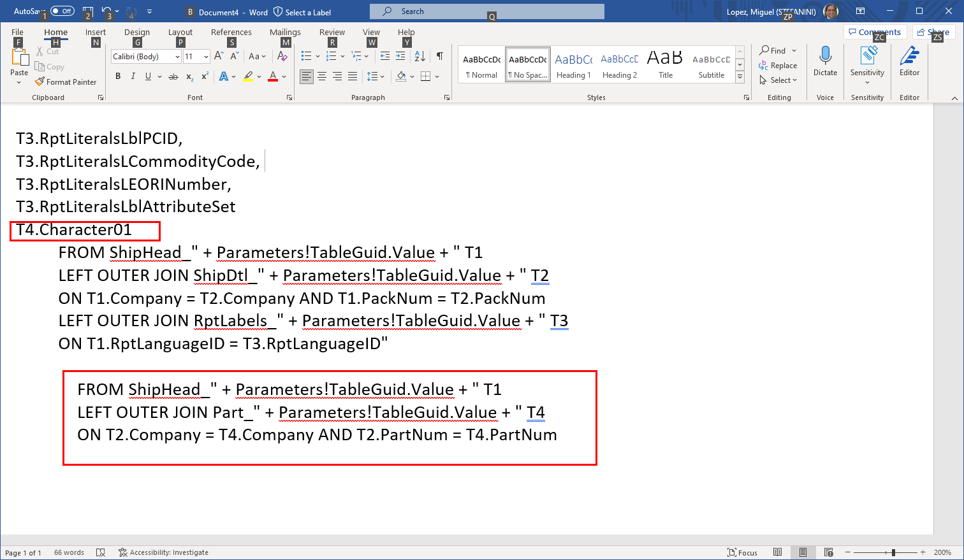Viewport: 964px width, 560px height.
Task: Switch to the Insert tab
Action: 96,32
